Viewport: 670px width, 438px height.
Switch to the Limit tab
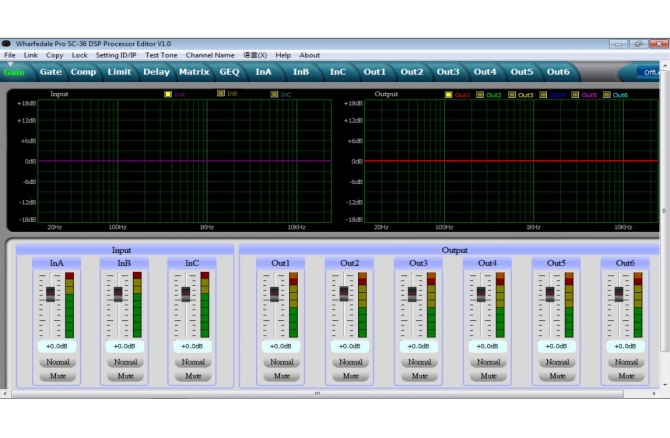pyautogui.click(x=119, y=72)
